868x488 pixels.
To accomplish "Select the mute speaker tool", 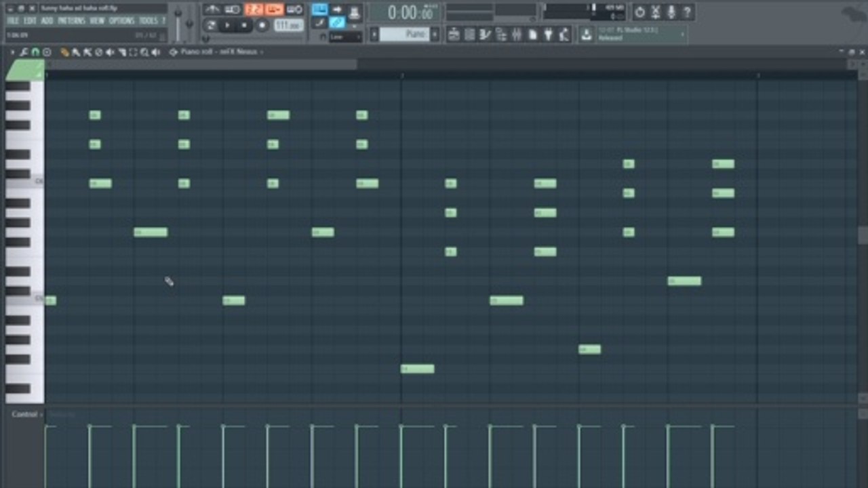I will point(110,52).
